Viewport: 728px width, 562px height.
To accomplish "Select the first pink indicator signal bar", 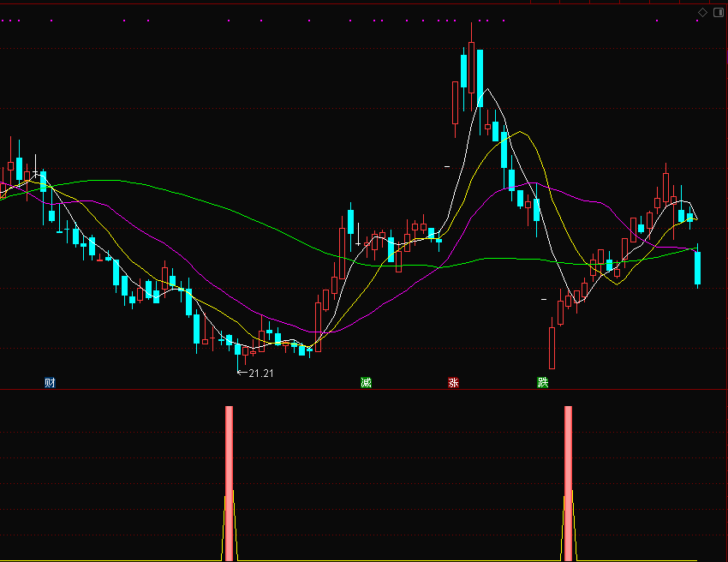I will 229,483.
